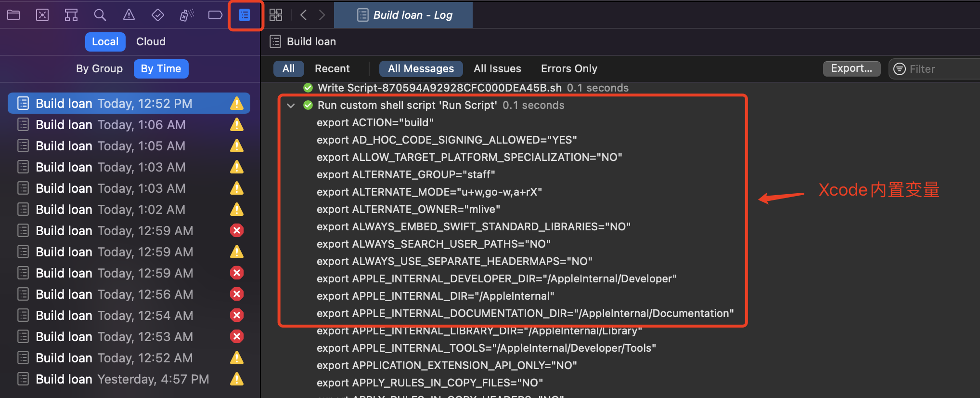
Task: Open the Filter options icon
Action: [x=899, y=69]
